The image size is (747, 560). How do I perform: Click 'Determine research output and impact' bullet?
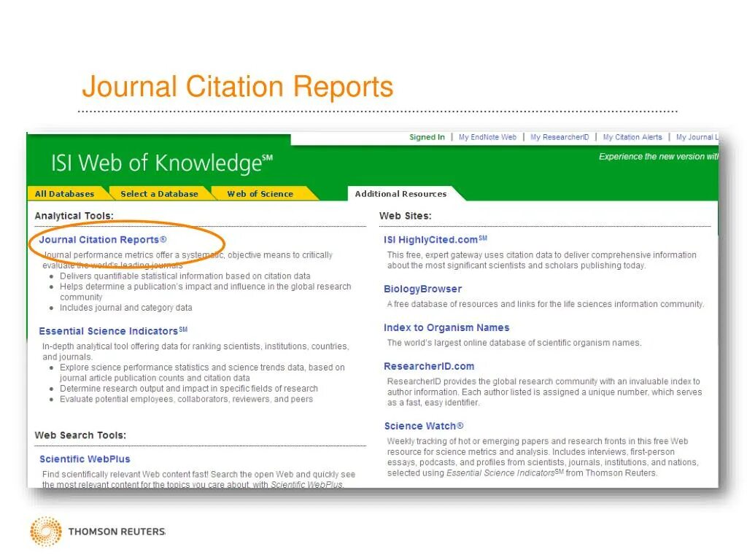(x=189, y=389)
